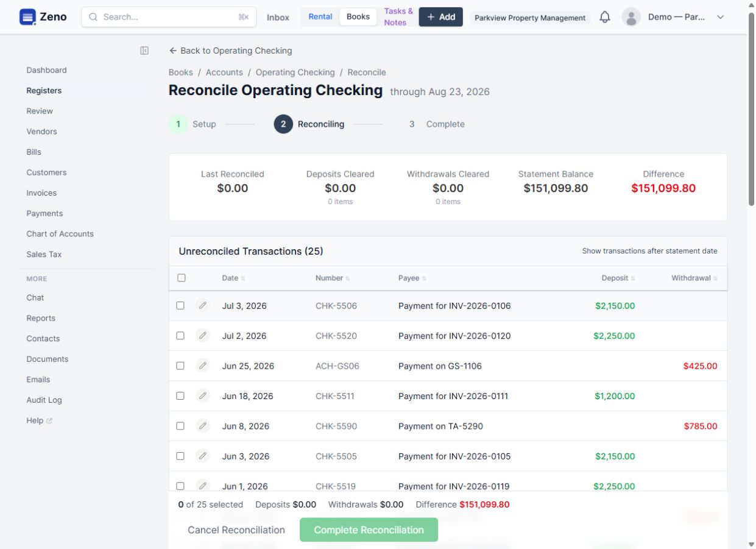
Task: Check the ACH-GS06 transaction row
Action: pyautogui.click(x=180, y=366)
